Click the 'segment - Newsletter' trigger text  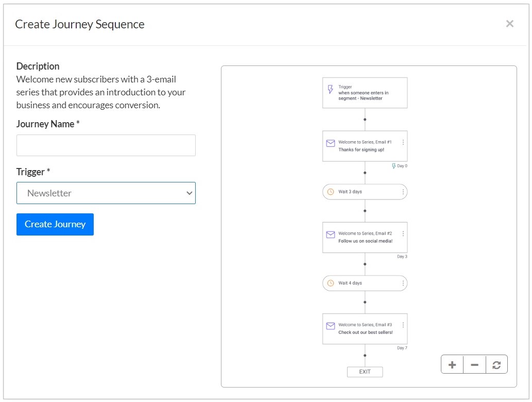[361, 98]
